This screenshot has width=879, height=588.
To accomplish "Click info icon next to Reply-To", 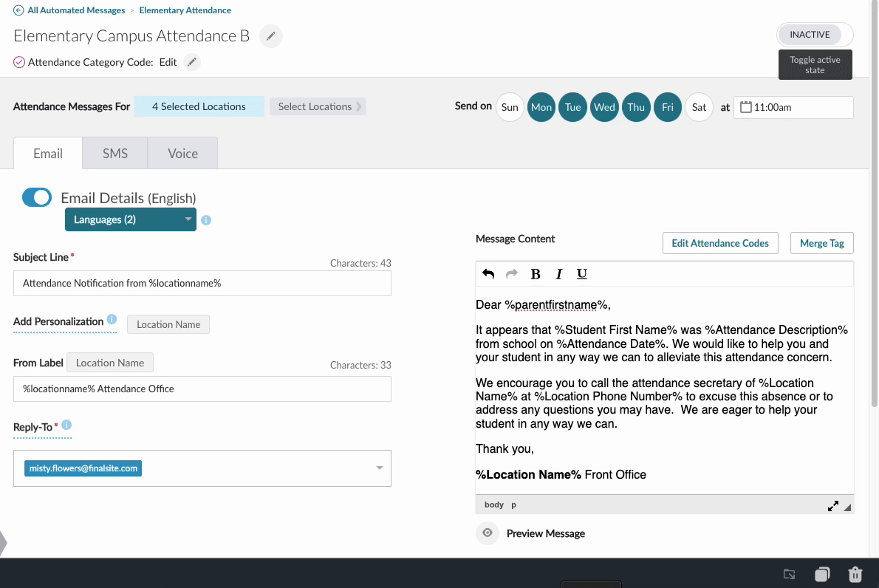I will (66, 425).
